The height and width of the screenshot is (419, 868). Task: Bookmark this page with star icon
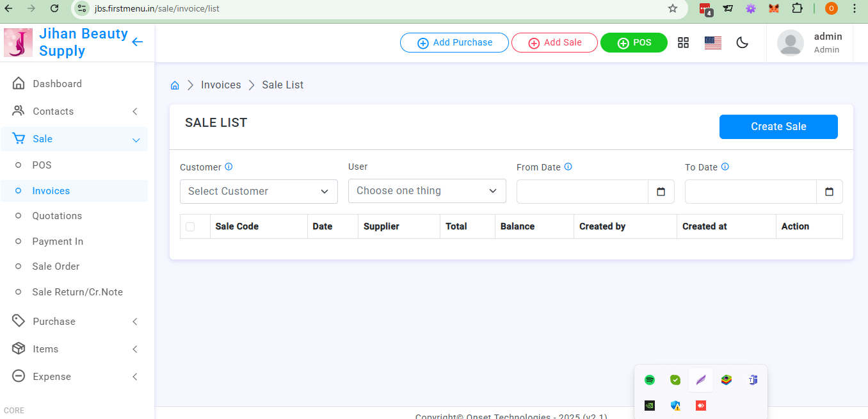point(672,8)
